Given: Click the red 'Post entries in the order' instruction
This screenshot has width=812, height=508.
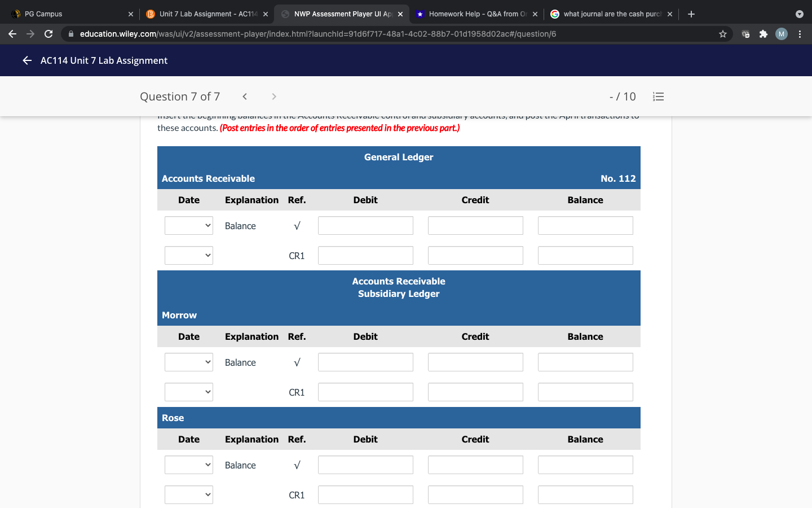Looking at the screenshot, I should (x=340, y=128).
